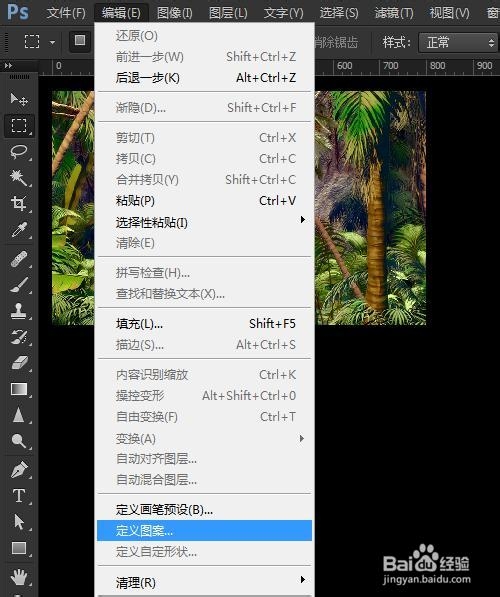Choose 后退一步(K) from Edit menu
Screen dimensions: 500x597
point(204,78)
